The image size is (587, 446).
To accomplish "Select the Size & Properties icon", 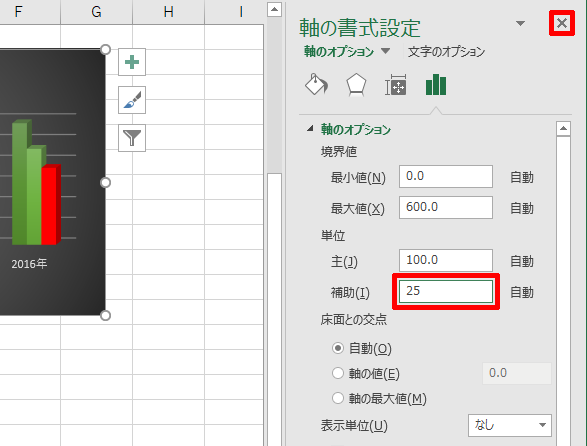I will [x=396, y=85].
